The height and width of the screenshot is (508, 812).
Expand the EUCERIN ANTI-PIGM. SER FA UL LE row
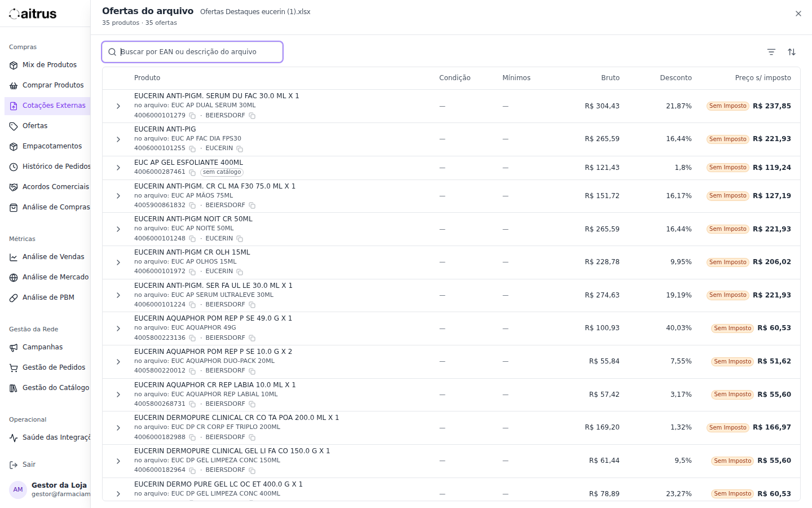[118, 295]
